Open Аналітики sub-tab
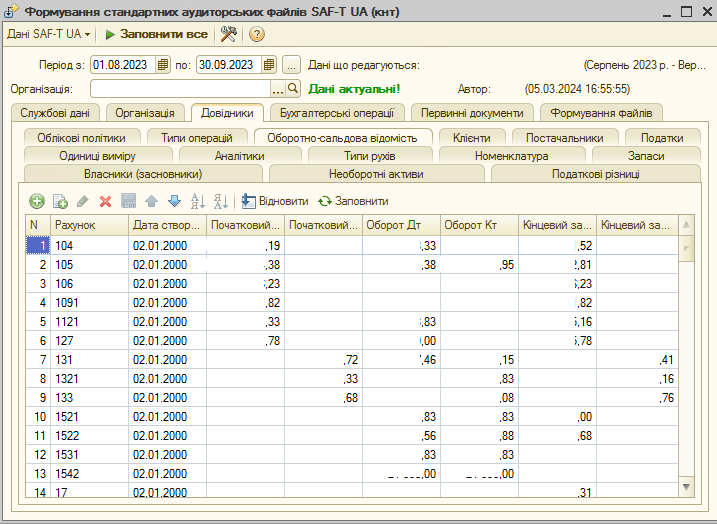This screenshot has width=717, height=524. pos(240,156)
